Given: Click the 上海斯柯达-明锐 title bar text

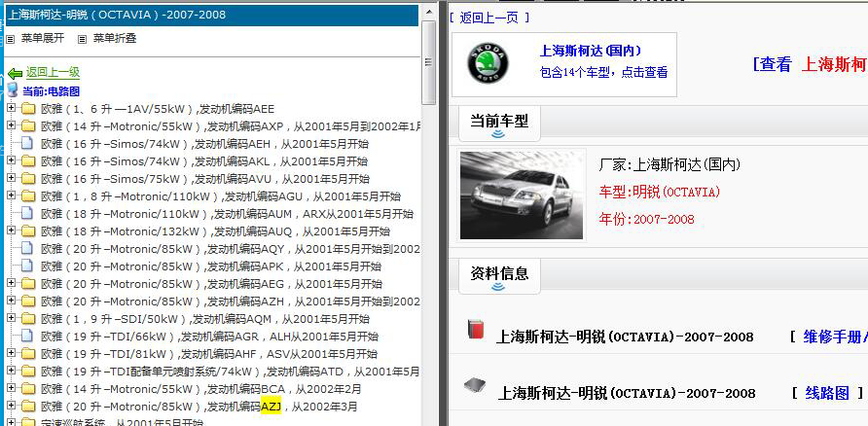Looking at the screenshot, I should point(116,15).
